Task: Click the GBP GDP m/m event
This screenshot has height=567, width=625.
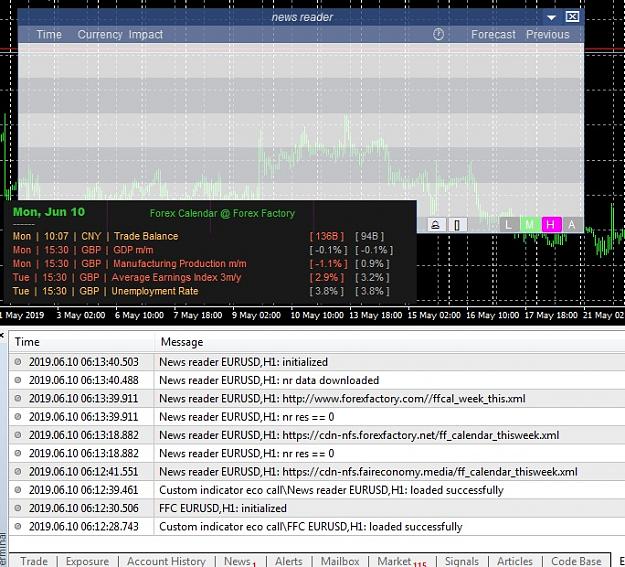Action: pos(83,250)
